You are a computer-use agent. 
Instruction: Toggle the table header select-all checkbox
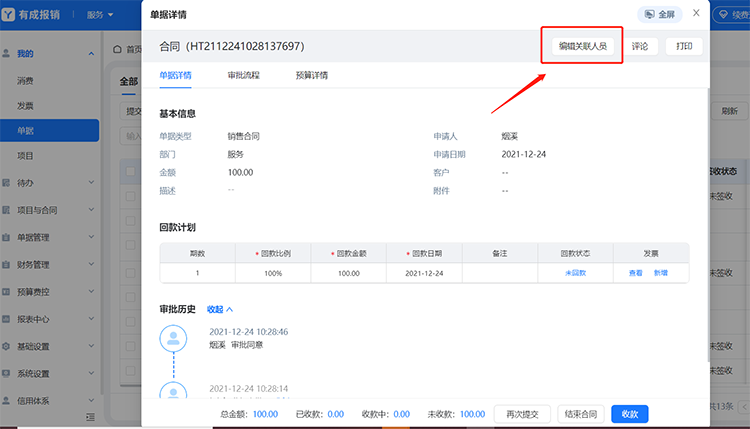[x=129, y=171]
